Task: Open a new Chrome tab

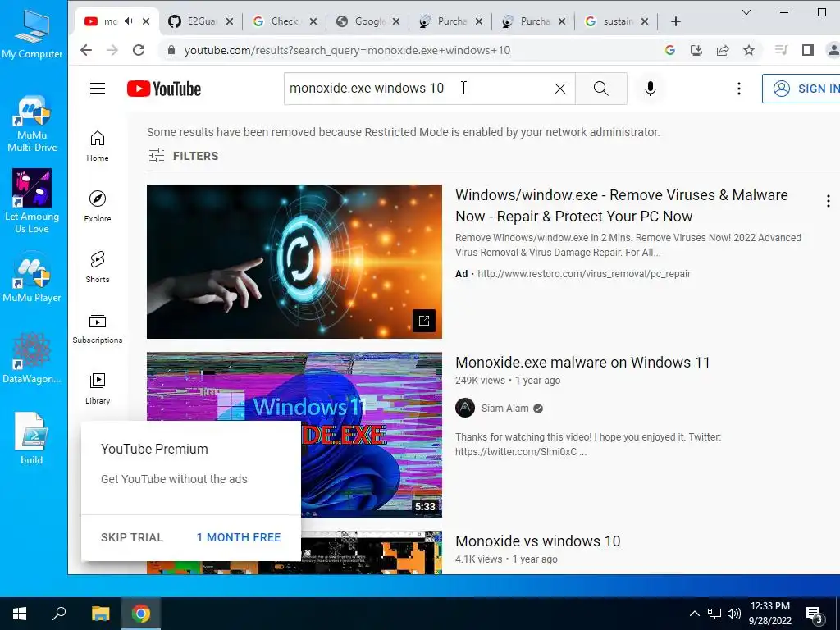Action: coord(676,21)
